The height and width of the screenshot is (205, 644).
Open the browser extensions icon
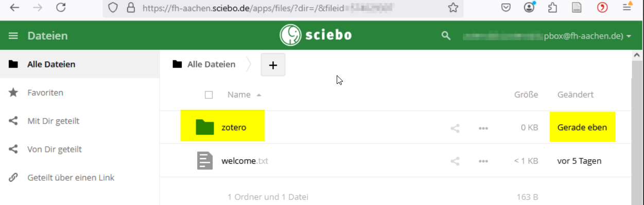tap(553, 7)
